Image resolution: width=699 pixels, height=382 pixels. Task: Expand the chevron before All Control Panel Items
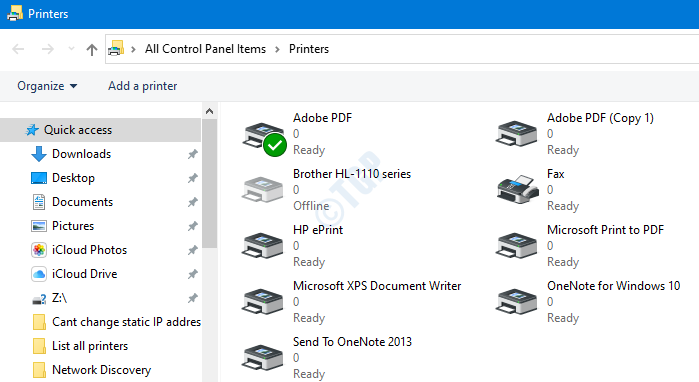[x=133, y=49]
